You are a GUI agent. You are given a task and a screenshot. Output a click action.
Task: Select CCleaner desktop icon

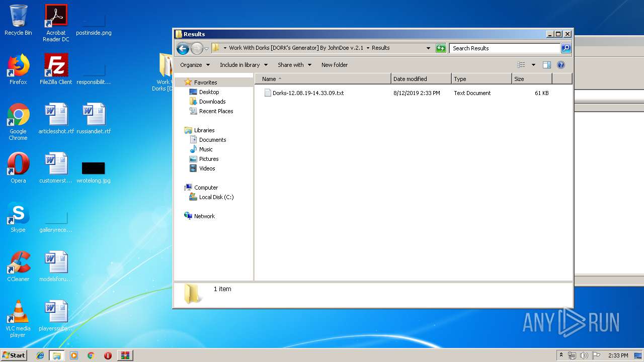[x=18, y=266]
